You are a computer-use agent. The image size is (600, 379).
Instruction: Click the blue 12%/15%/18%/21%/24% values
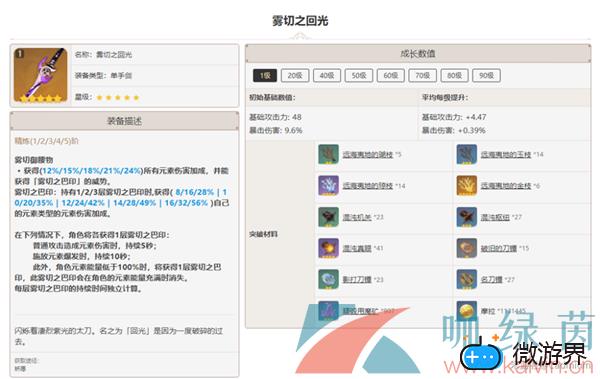point(91,171)
